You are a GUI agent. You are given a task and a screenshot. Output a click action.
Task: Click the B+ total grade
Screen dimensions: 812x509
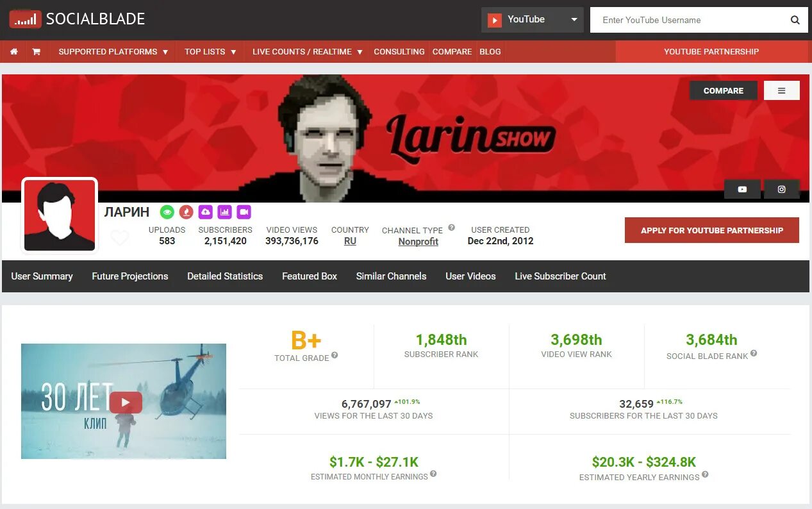(306, 340)
